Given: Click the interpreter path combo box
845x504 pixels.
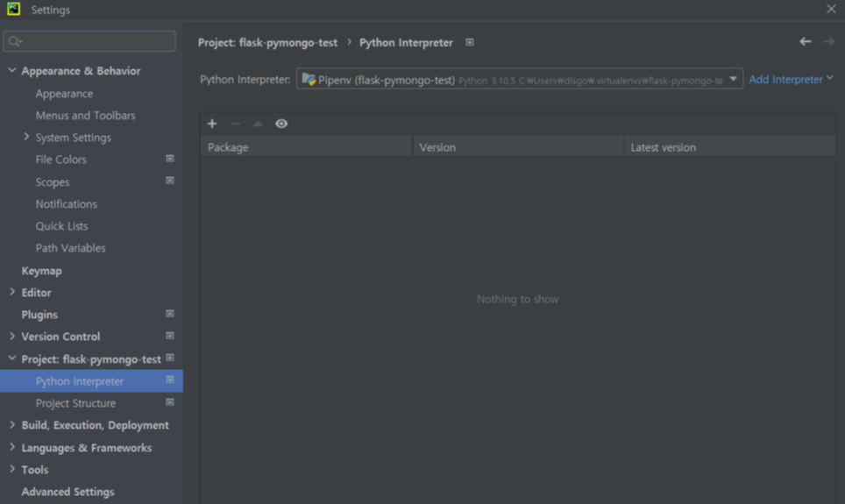Looking at the screenshot, I should point(520,79).
